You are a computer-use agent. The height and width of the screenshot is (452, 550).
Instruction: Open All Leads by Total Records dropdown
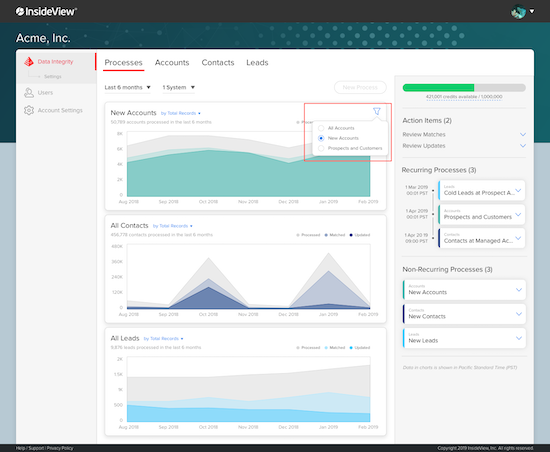pyautogui.click(x=163, y=338)
